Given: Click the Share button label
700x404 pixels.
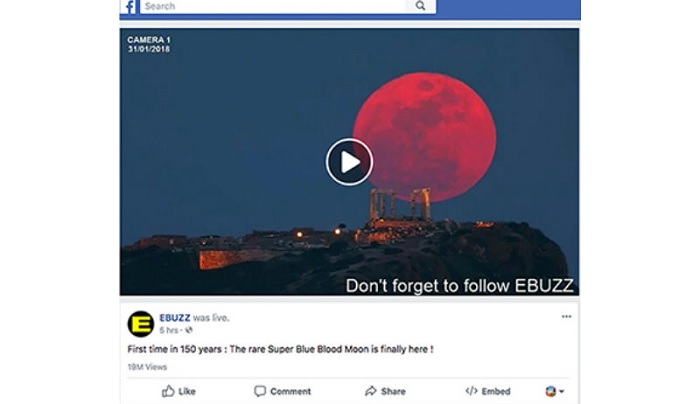Looking at the screenshot, I should coord(393,392).
